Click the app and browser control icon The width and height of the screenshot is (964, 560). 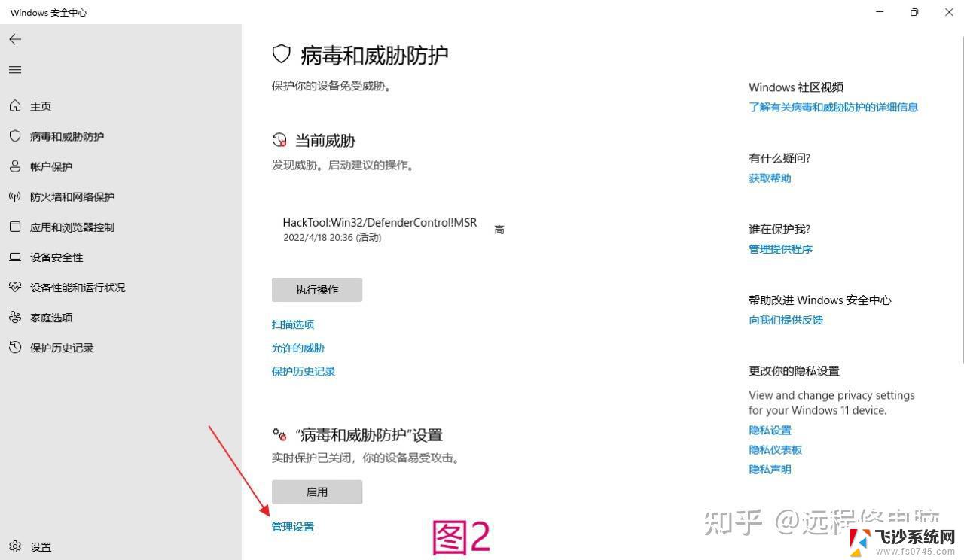point(15,227)
